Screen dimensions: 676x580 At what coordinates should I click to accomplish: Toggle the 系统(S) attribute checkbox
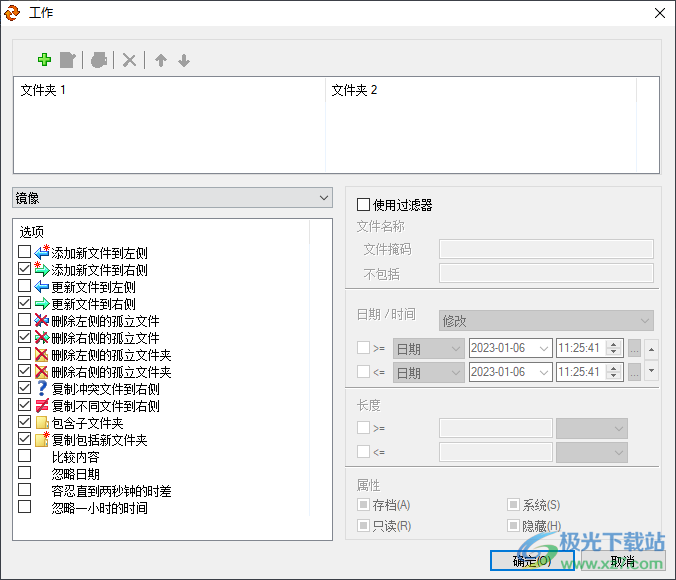click(x=513, y=504)
